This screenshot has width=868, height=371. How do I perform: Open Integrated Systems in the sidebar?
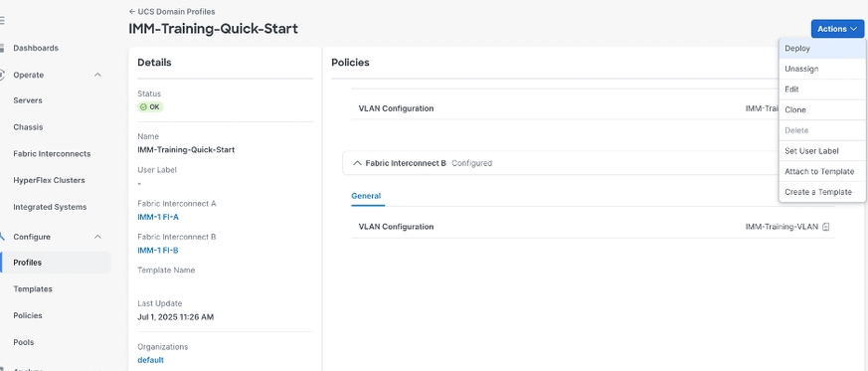(50, 207)
